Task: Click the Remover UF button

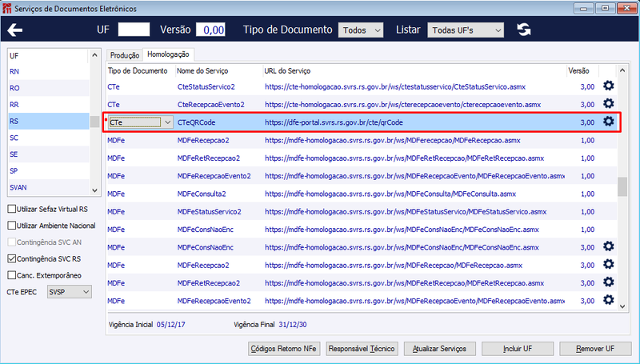Action: pos(595,349)
